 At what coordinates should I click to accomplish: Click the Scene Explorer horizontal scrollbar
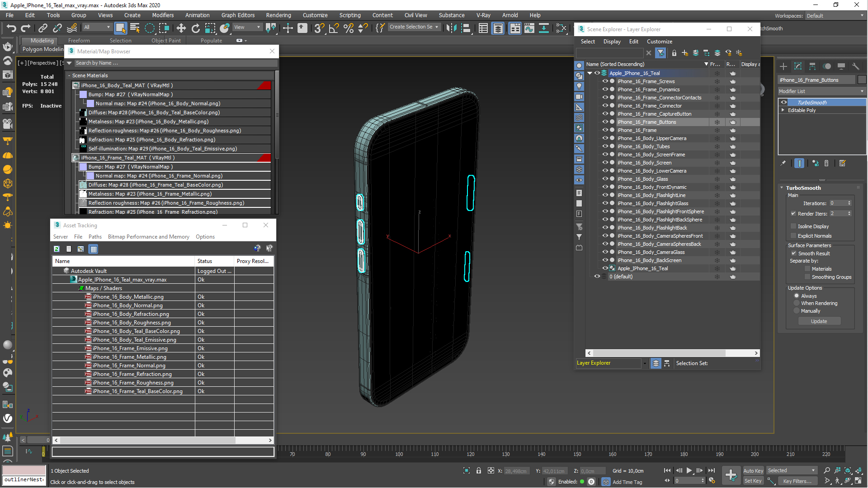(x=659, y=353)
